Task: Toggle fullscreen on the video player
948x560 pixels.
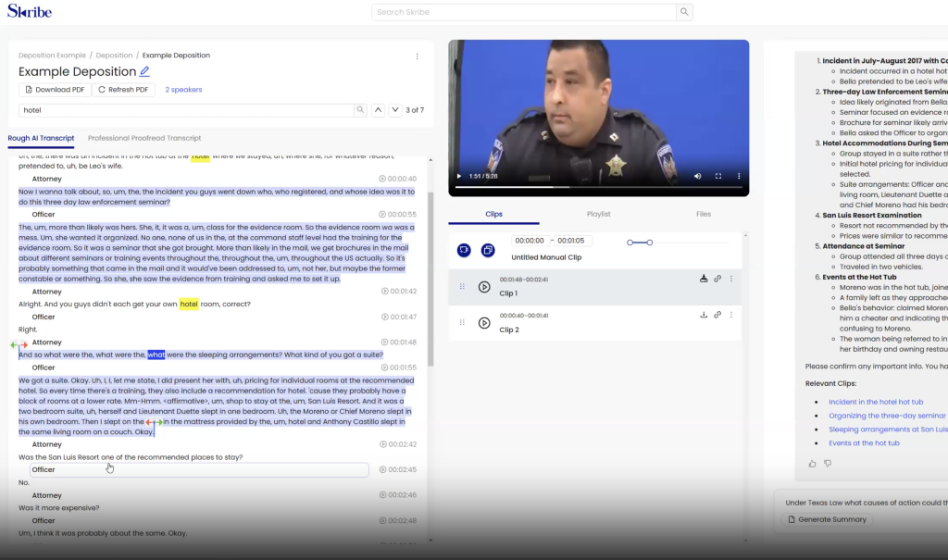Action: click(719, 175)
